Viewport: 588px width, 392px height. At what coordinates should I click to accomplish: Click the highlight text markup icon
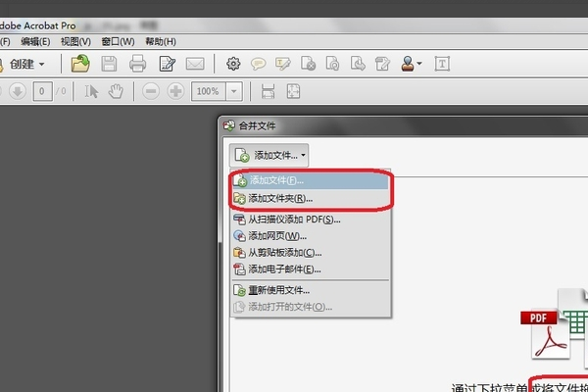(283, 64)
